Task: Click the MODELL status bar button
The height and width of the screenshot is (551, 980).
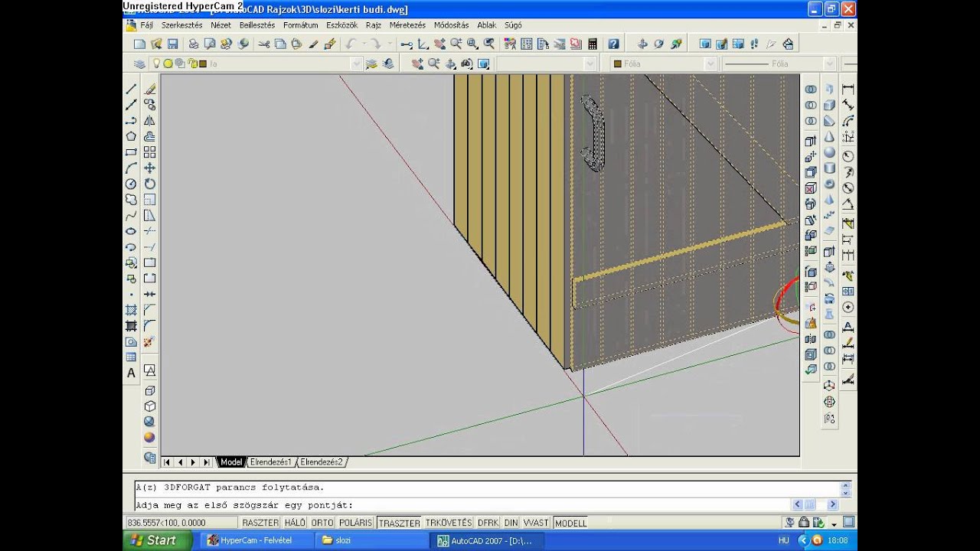Action: (571, 523)
